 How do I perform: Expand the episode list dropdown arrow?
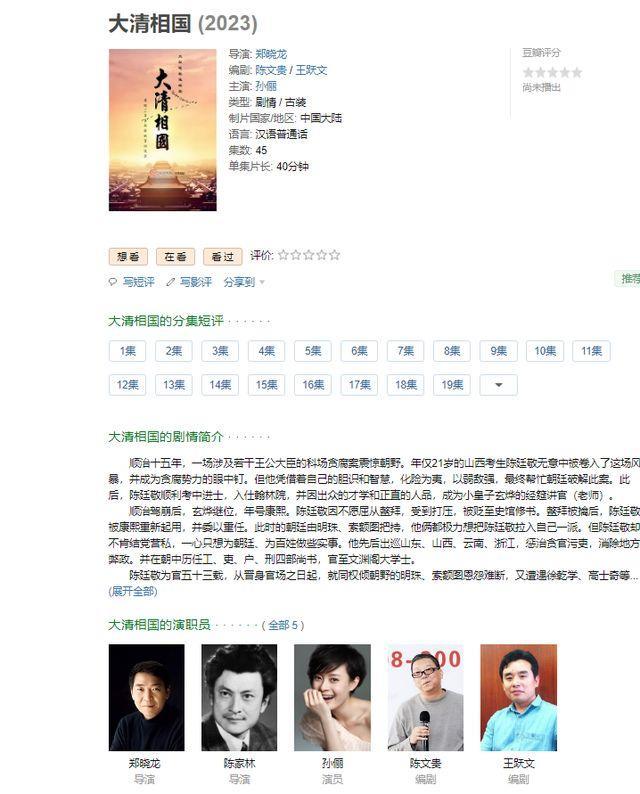point(499,385)
